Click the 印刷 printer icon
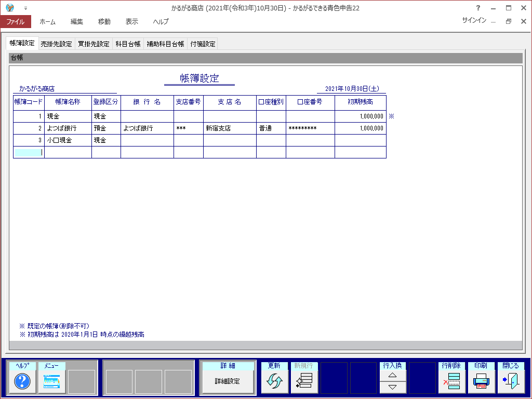The image size is (532, 399). click(x=481, y=381)
